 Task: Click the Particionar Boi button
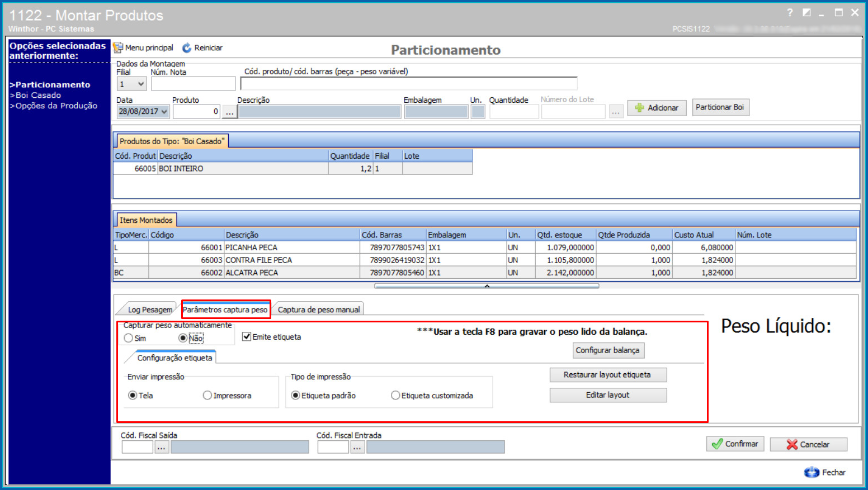720,107
